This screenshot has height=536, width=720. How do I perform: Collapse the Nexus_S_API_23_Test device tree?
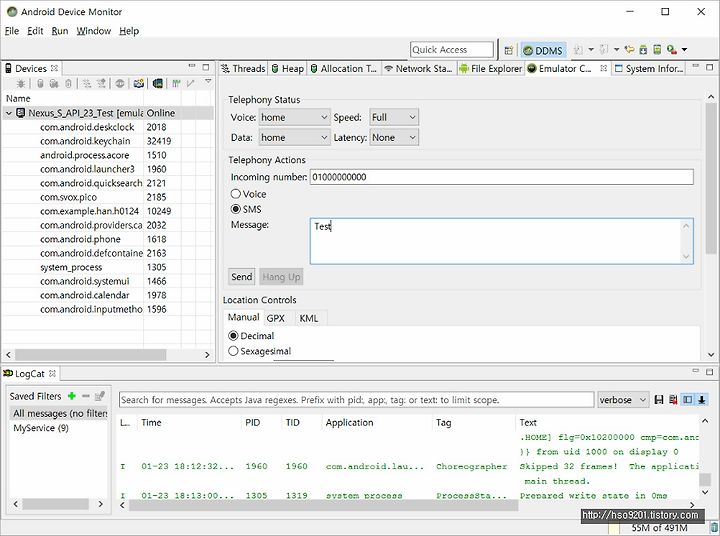(9, 113)
